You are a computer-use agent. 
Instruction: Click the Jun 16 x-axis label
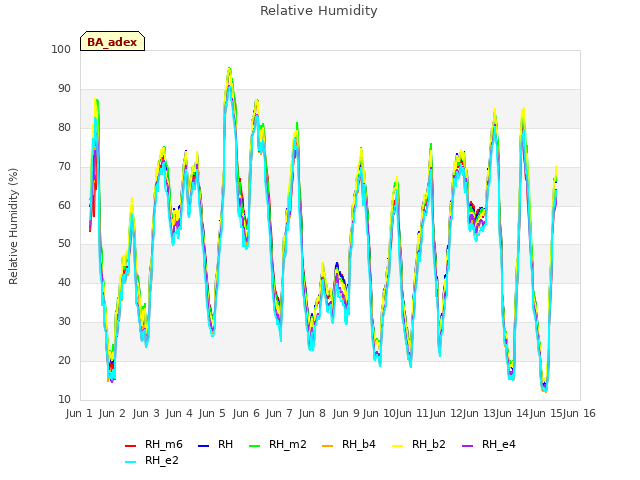[x=579, y=413]
